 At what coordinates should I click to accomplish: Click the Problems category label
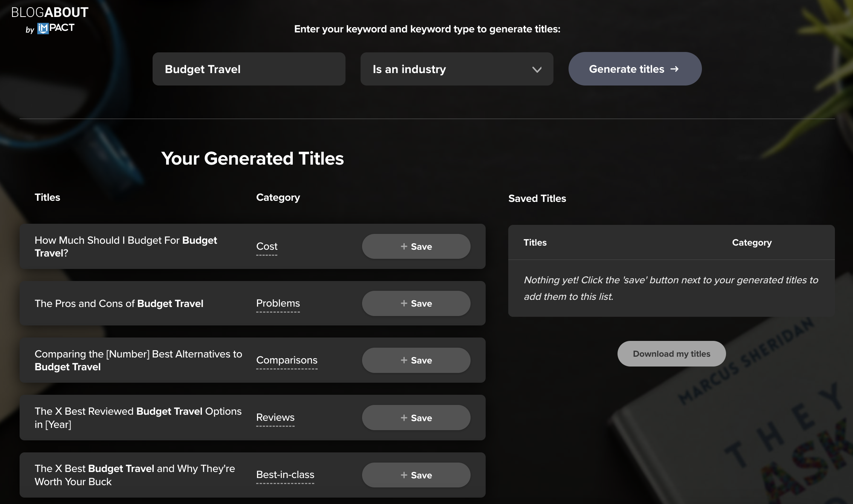pyautogui.click(x=278, y=303)
